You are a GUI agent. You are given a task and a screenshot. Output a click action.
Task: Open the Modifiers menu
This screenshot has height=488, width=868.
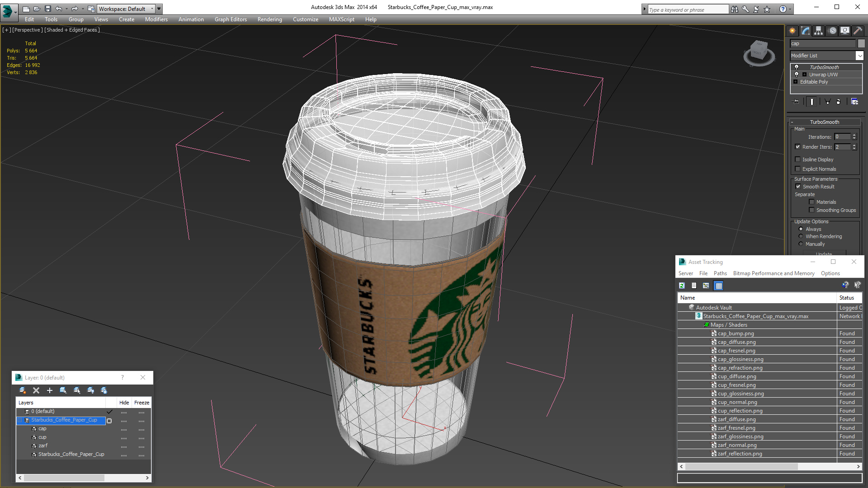(x=156, y=19)
